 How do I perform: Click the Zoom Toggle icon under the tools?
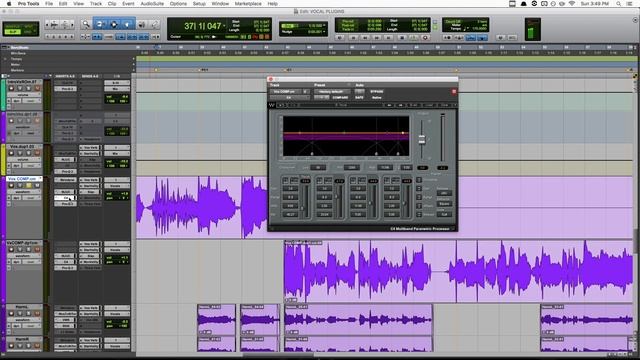point(85,37)
